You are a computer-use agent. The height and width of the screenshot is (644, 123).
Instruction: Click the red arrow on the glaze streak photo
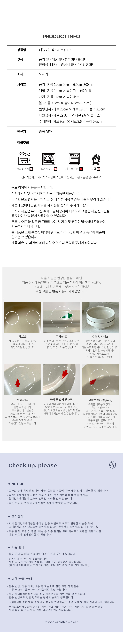coord(17,382)
